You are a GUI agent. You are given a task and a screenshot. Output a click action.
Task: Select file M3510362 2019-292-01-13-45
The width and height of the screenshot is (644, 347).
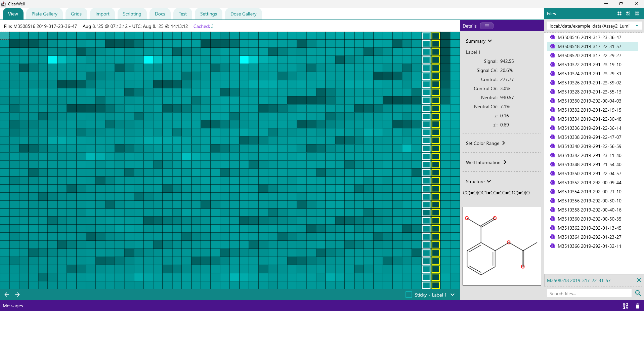pyautogui.click(x=593, y=228)
